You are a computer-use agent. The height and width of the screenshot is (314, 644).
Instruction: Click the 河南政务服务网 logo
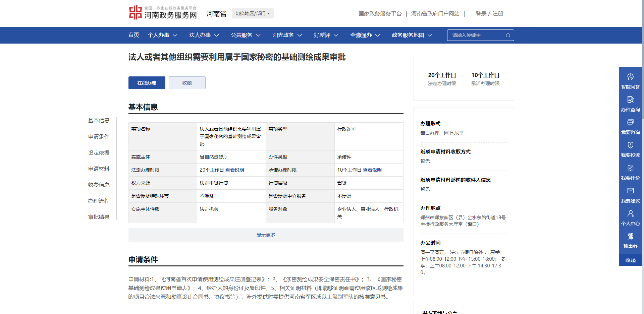tap(163, 13)
